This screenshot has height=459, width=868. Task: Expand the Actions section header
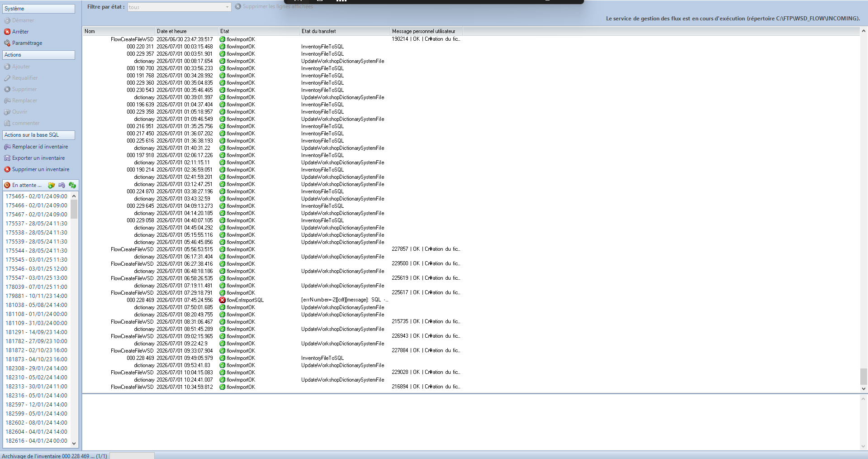click(x=39, y=55)
